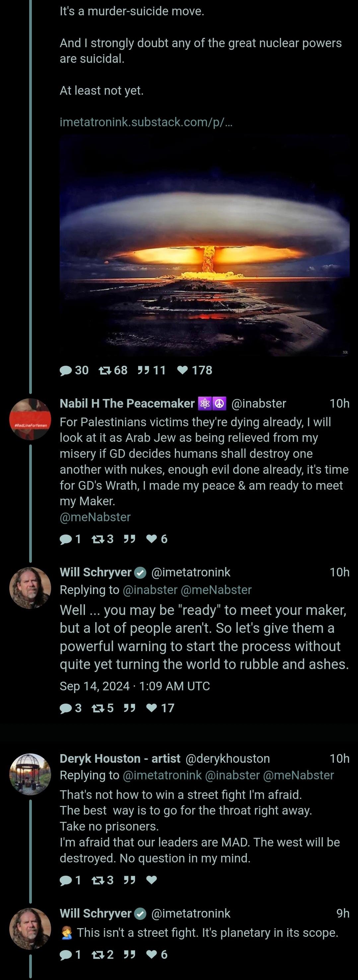Click @derykhouston handle
The image size is (358, 980).
(x=227, y=759)
